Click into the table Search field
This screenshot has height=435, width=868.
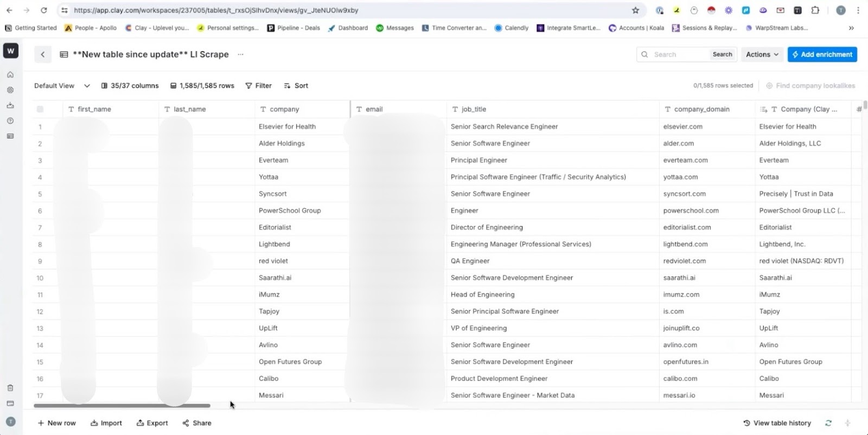coord(674,54)
